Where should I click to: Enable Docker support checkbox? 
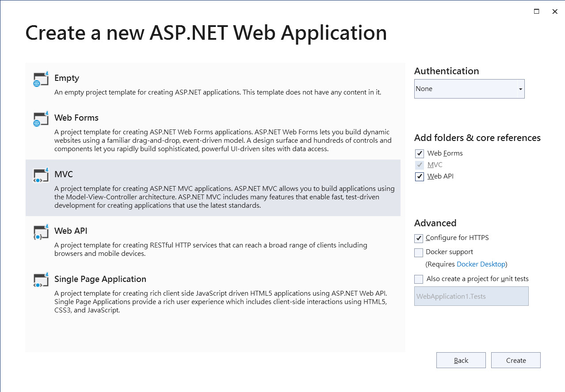(x=419, y=252)
